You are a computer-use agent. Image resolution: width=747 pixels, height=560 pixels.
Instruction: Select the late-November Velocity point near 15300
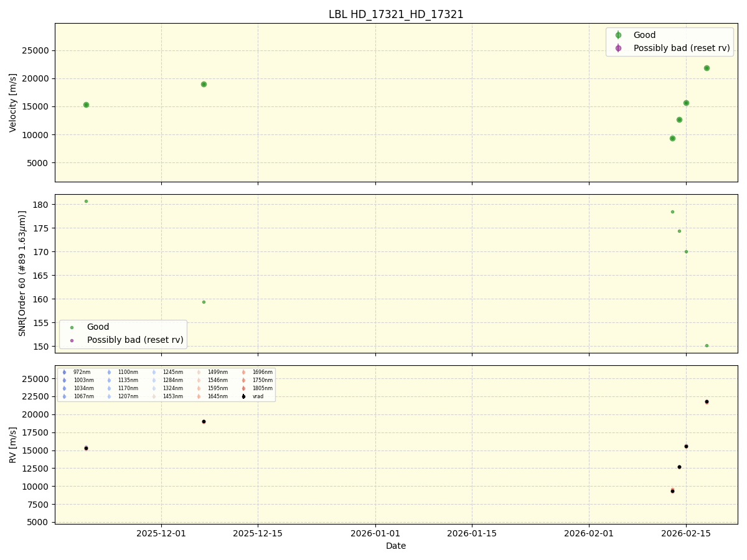pos(86,105)
